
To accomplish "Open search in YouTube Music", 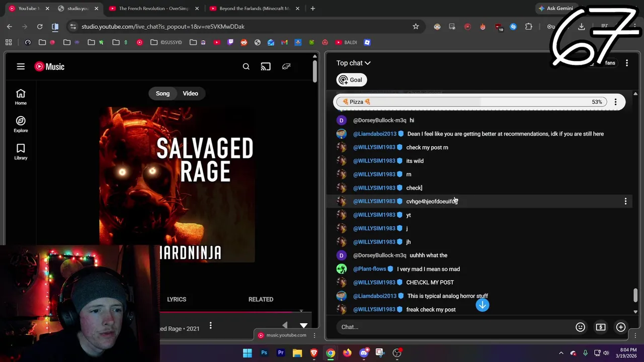I will (246, 66).
